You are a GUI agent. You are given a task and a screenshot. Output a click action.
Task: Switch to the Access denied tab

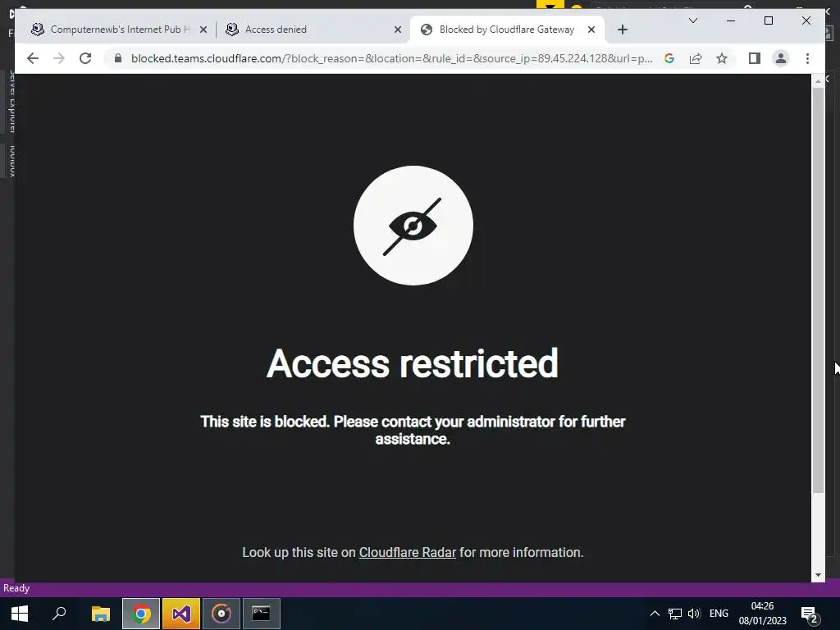[313, 30]
